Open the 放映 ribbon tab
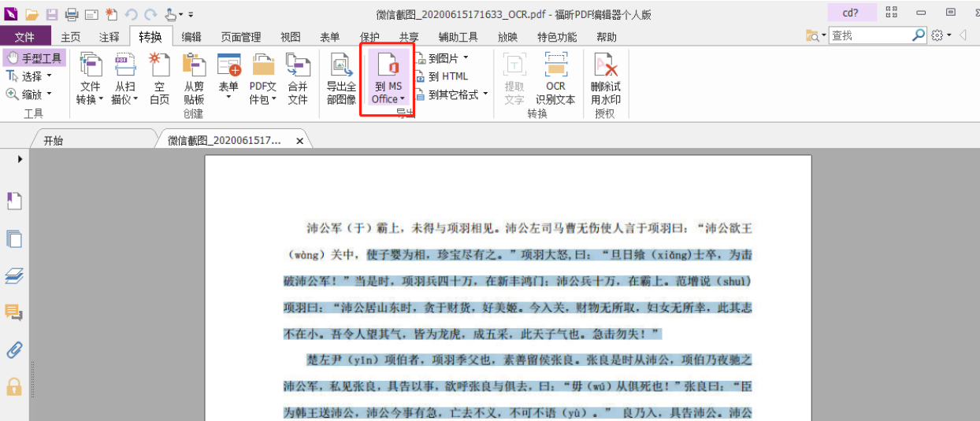980x421 pixels. [508, 37]
